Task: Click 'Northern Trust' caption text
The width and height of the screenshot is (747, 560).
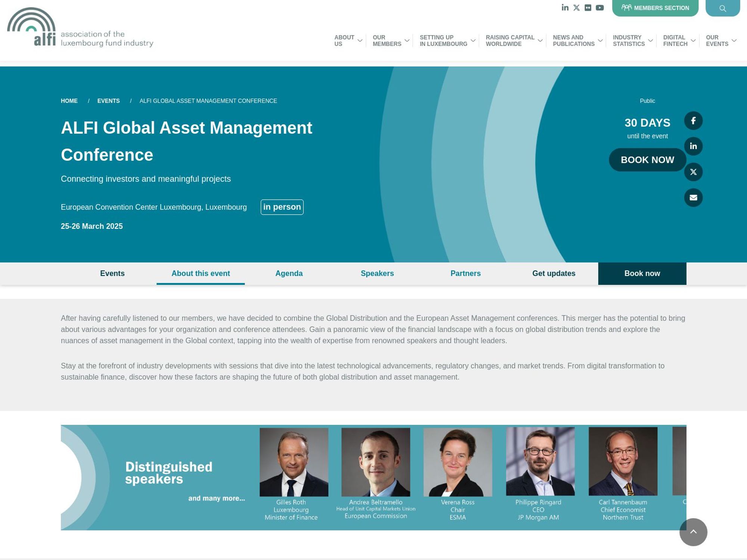Action: [x=623, y=517]
